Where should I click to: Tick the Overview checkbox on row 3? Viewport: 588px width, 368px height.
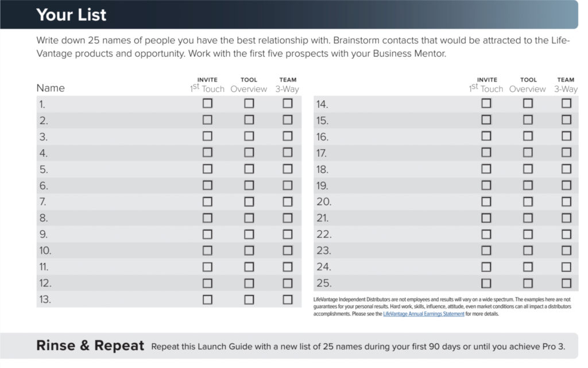tap(249, 136)
